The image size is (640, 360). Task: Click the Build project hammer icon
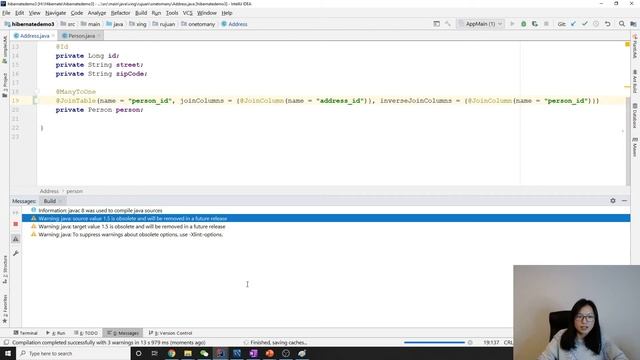pos(448,24)
